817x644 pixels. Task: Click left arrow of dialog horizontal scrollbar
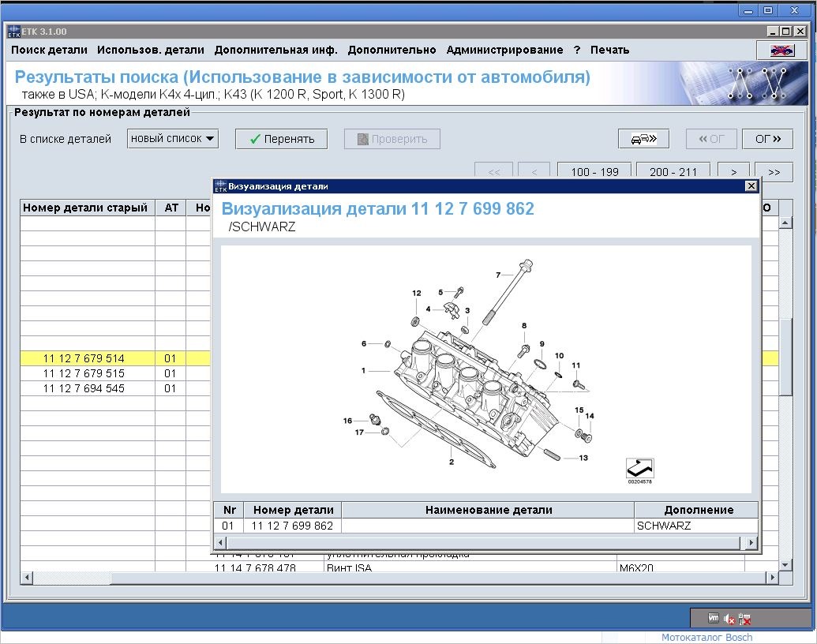coord(220,543)
